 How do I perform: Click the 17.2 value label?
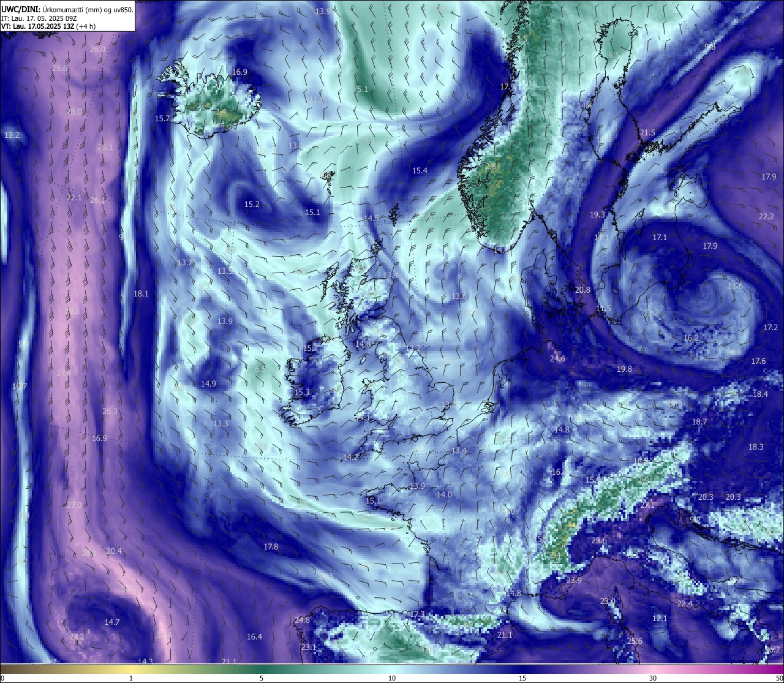(x=771, y=328)
